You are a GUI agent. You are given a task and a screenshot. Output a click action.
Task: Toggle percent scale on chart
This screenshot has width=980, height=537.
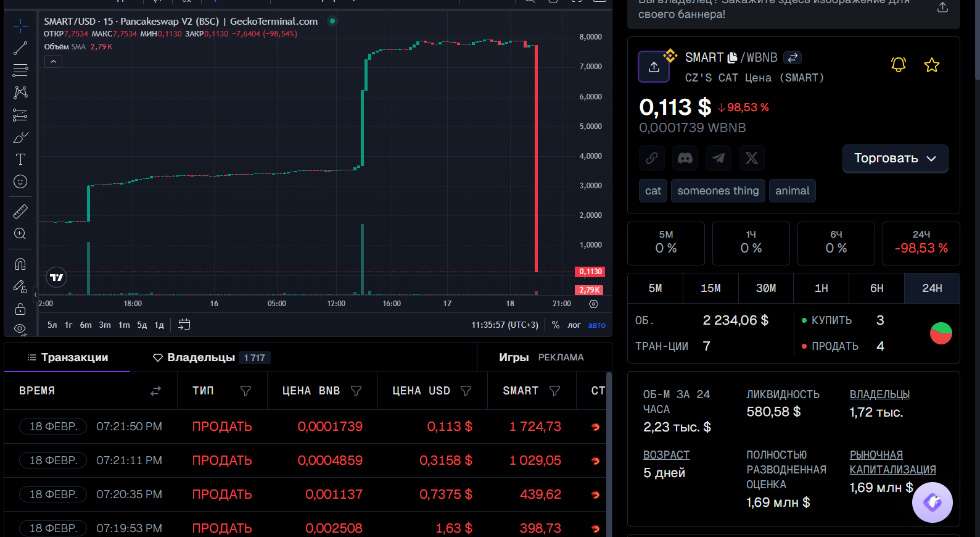(556, 325)
